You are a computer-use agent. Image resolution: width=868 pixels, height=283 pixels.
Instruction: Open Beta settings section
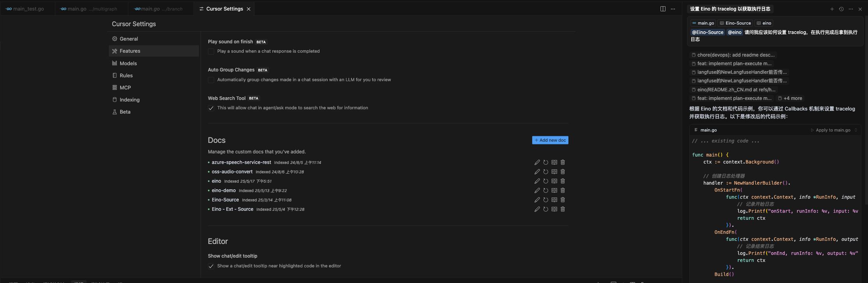coord(154,112)
